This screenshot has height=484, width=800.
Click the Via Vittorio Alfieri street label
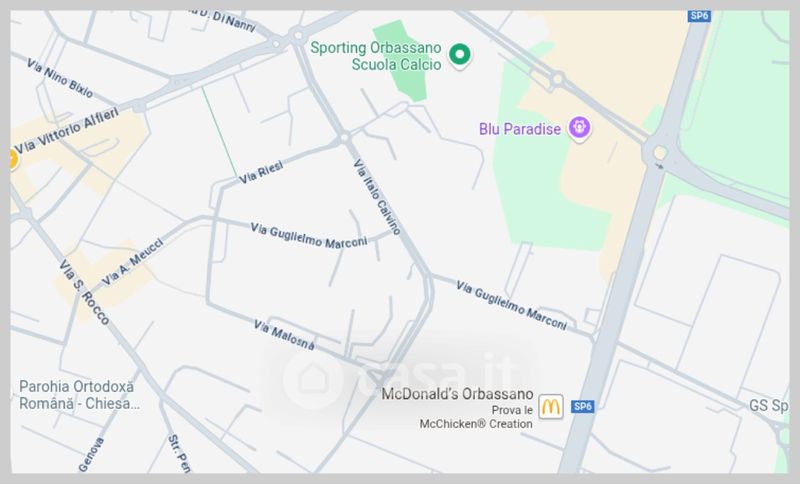[x=66, y=131]
